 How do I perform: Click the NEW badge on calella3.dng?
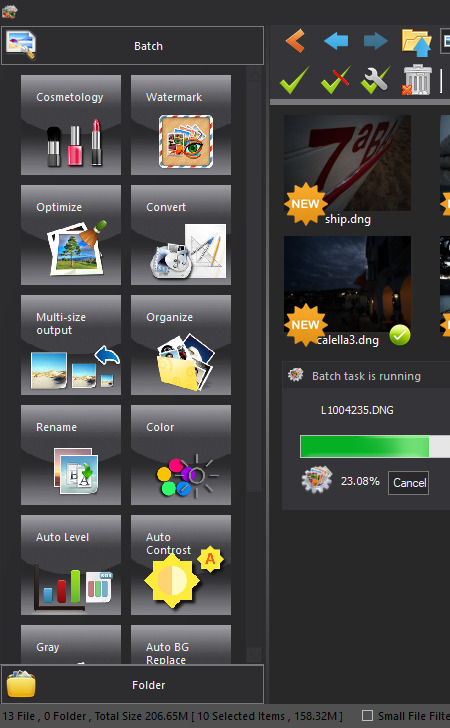coord(306,325)
